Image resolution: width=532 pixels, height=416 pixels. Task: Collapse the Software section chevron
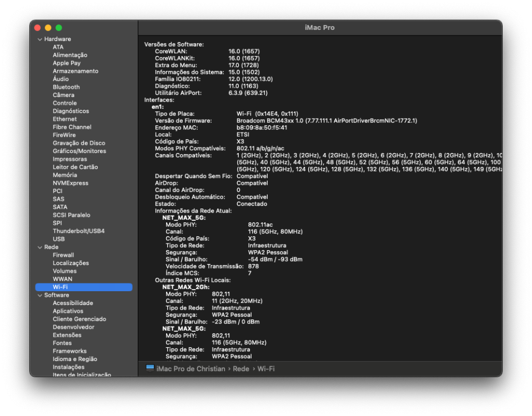pyautogui.click(x=39, y=296)
